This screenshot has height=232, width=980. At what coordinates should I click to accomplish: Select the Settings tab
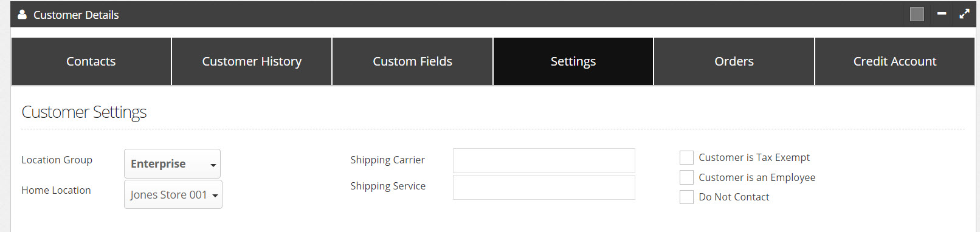coord(573,61)
